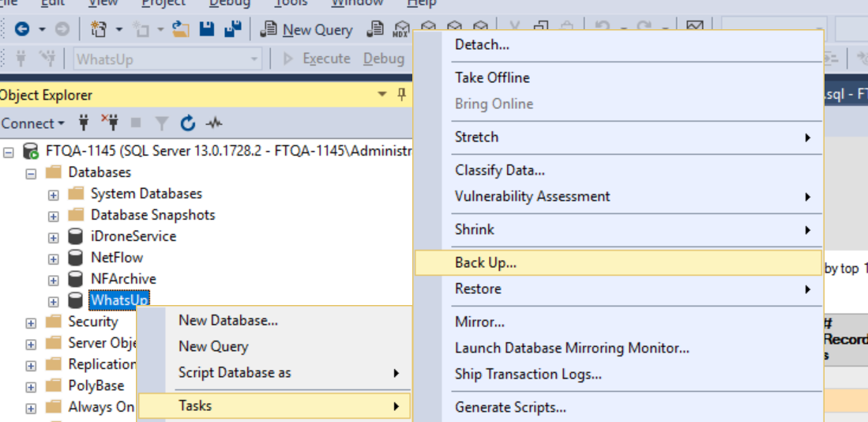Click the greyed-out navigate forward arrow
Viewport: 868px width, 422px height.
tap(62, 28)
